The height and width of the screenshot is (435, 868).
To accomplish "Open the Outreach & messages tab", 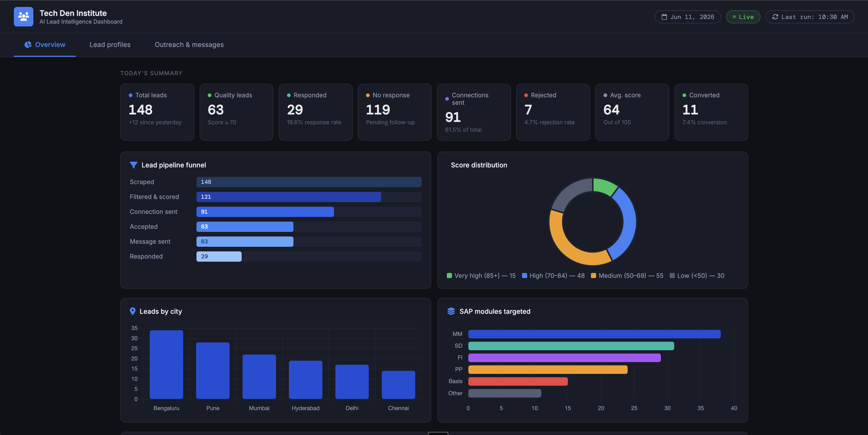I will click(189, 44).
